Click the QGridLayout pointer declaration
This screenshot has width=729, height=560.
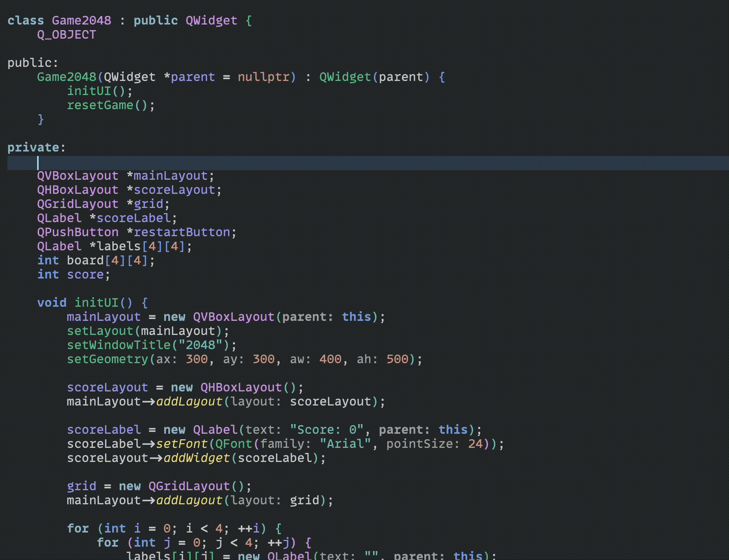pyautogui.click(x=103, y=204)
